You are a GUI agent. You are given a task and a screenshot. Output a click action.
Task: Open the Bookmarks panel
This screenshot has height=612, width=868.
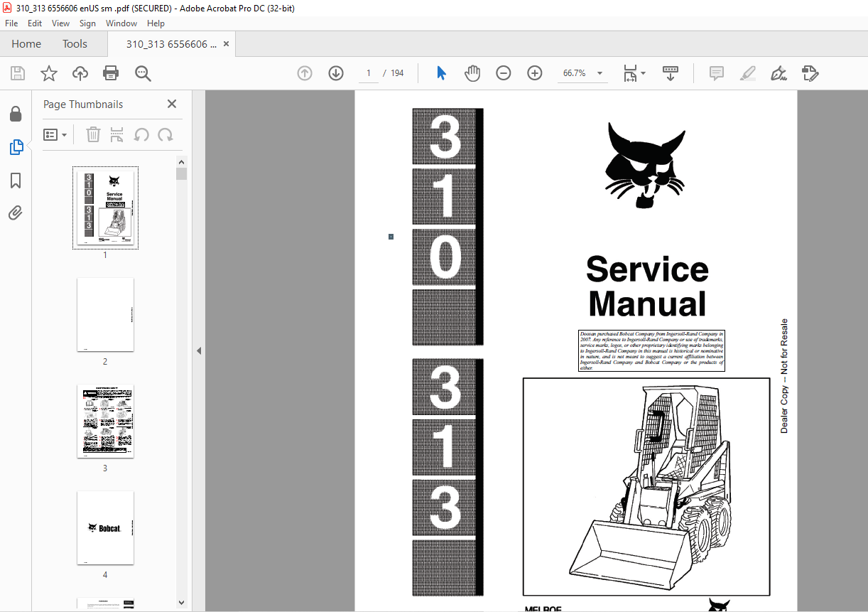[x=16, y=181]
